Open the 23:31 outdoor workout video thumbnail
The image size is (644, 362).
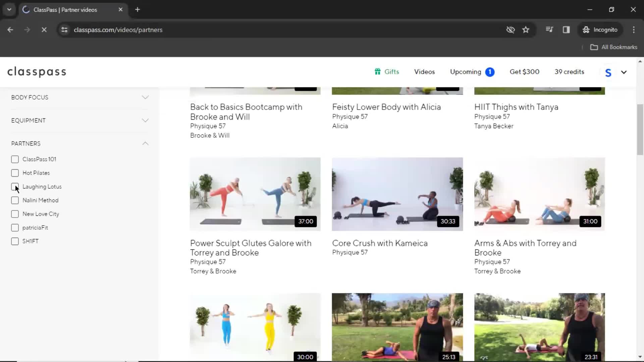click(539, 327)
